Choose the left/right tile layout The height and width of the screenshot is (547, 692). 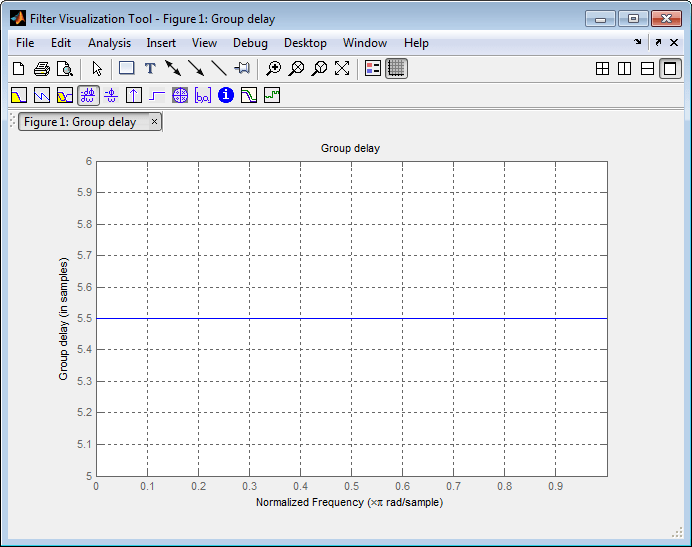(624, 69)
